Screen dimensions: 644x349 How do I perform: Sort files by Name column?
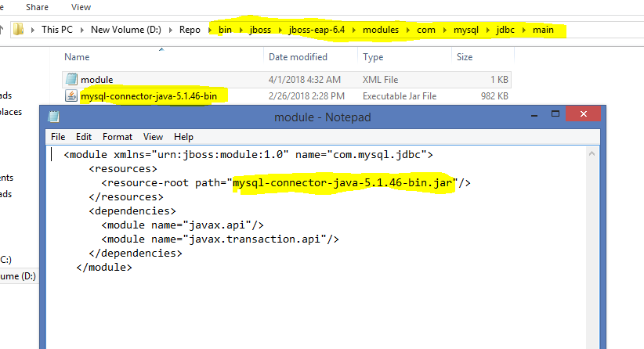(77, 57)
